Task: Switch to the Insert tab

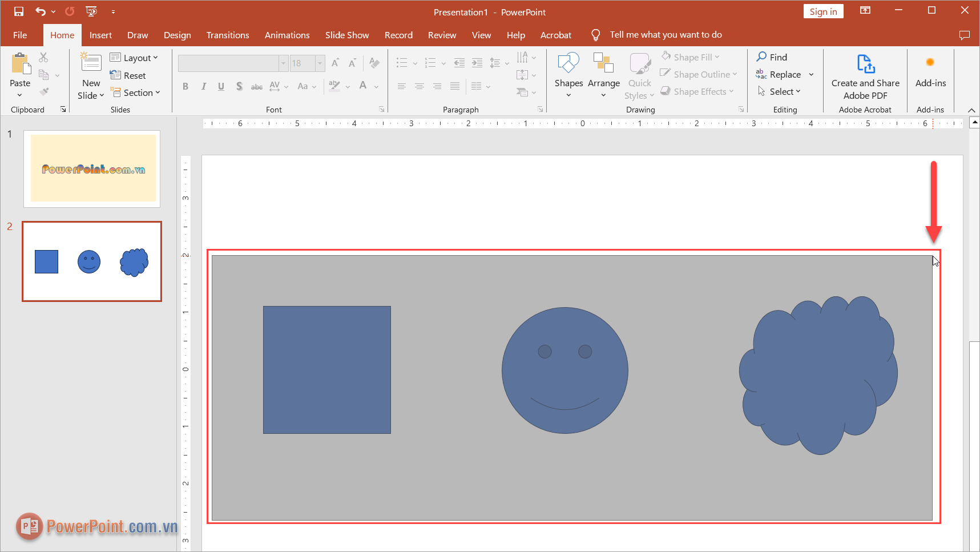Action: [x=100, y=35]
